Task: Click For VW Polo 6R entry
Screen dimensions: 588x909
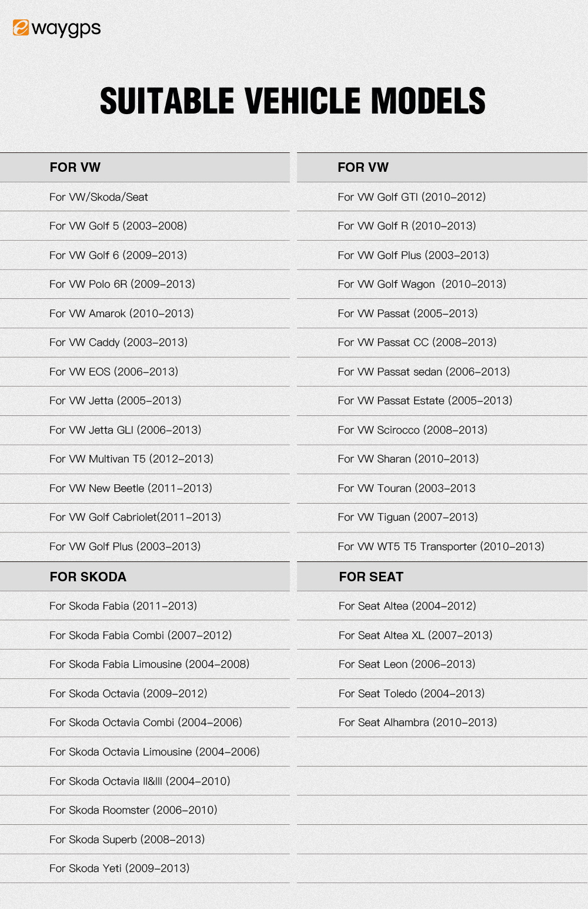Action: coord(122,284)
